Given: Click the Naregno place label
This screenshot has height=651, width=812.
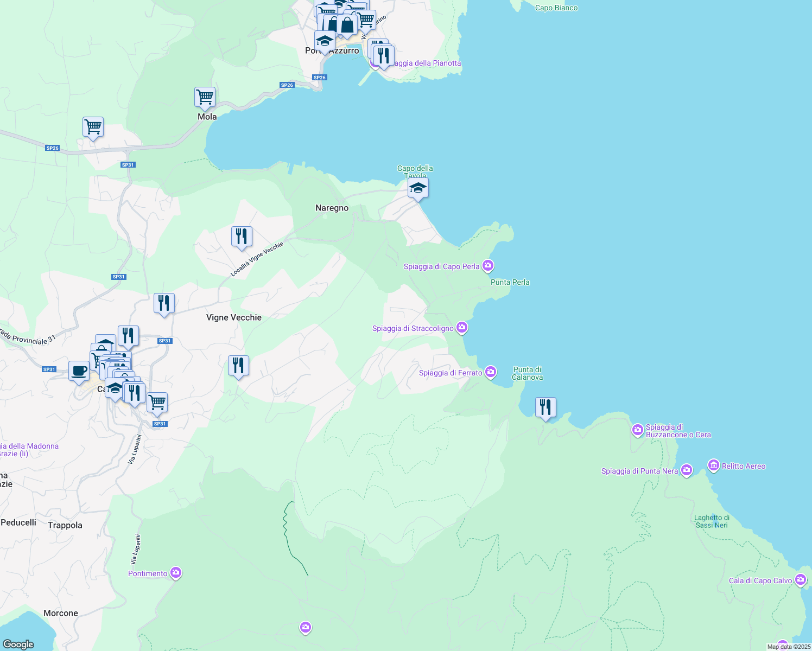Looking at the screenshot, I should click(332, 208).
